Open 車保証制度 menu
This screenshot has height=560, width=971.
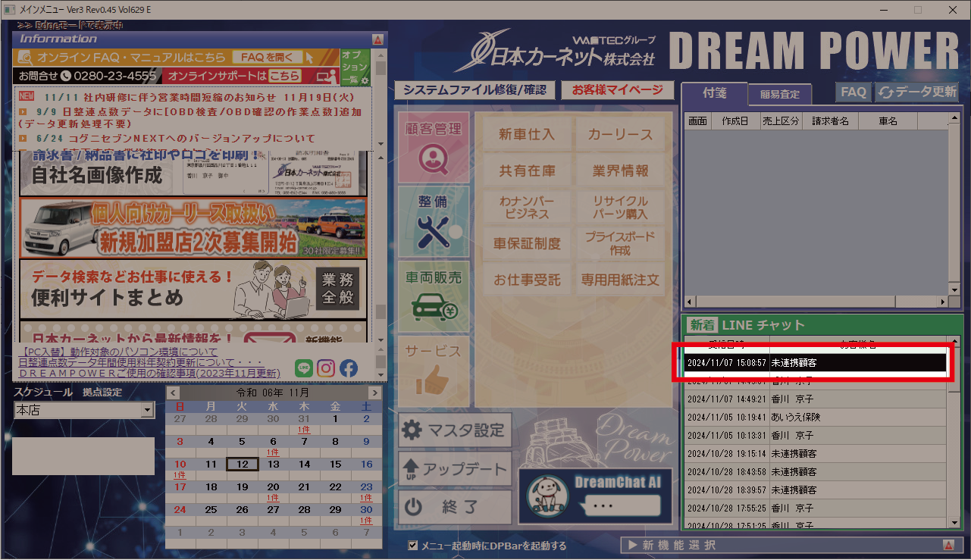pos(527,244)
